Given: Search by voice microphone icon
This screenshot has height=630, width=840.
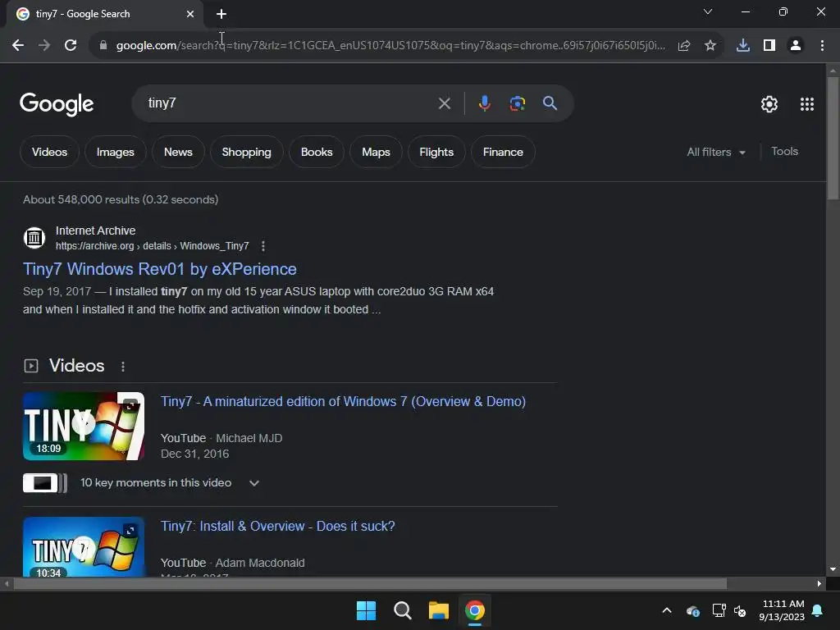Looking at the screenshot, I should [x=484, y=103].
